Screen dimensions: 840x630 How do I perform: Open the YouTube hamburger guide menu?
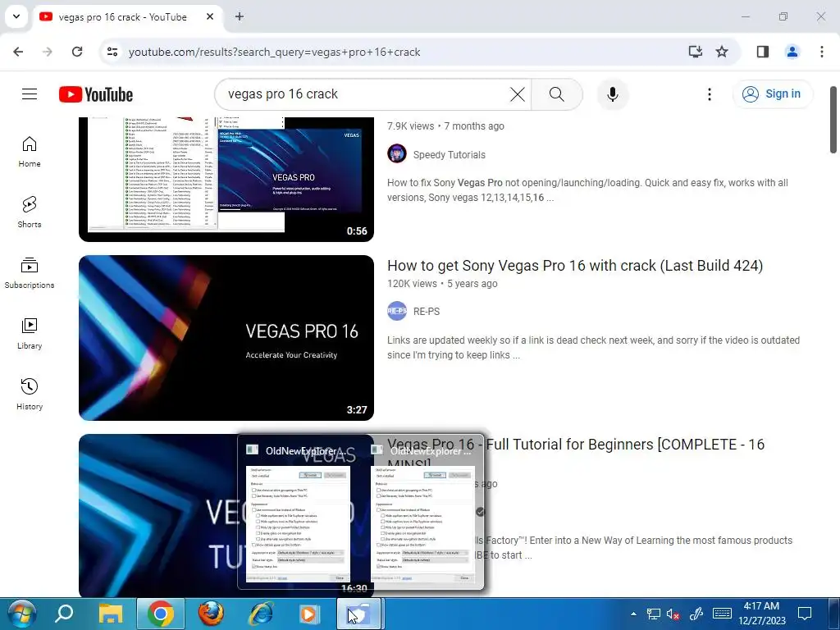point(30,94)
